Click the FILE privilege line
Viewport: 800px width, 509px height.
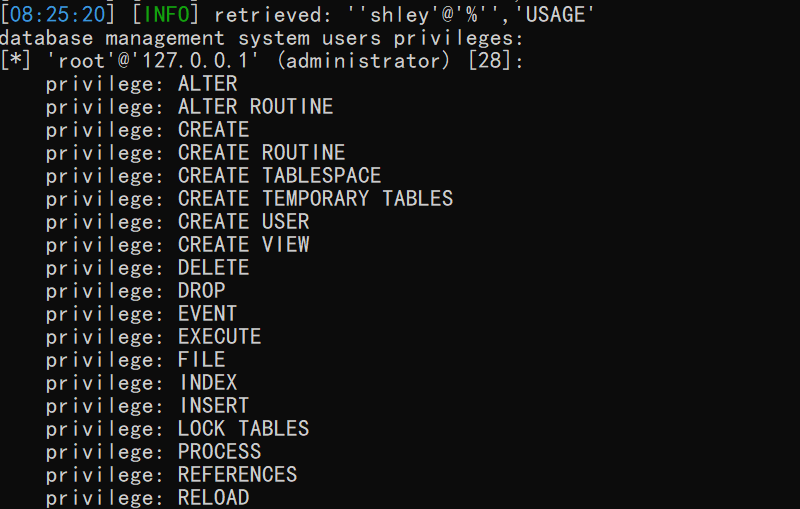pyautogui.click(x=136, y=360)
